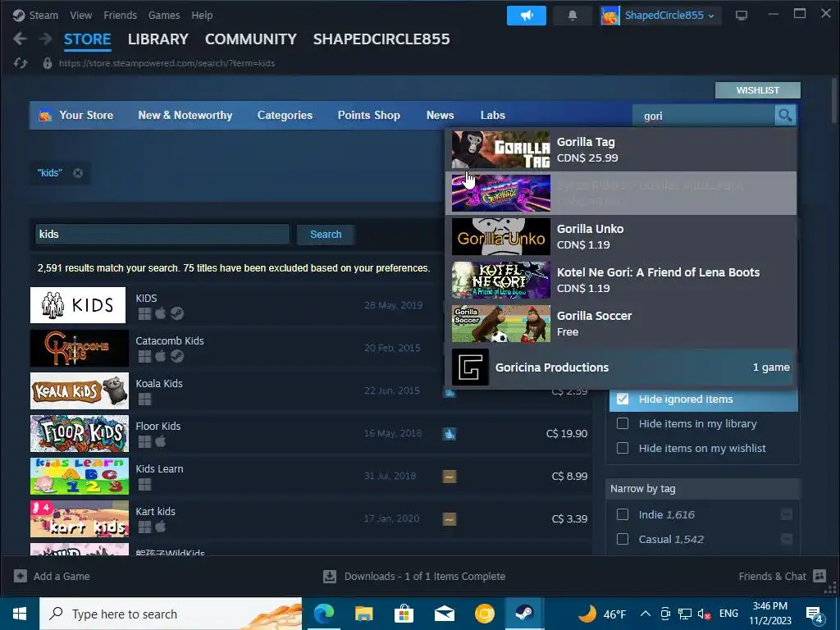Check Hide items on my wishlist
This screenshot has width=840, height=630.
(x=623, y=448)
